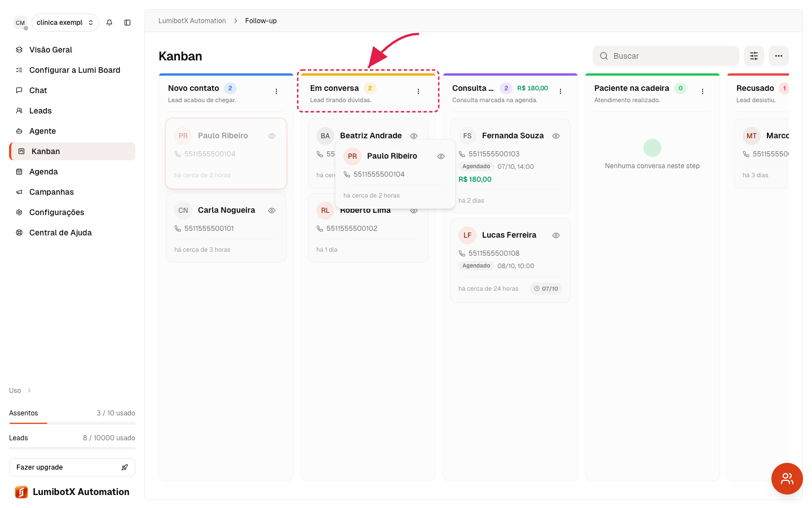
Task: Follow the LumibotX Automation breadcrumb link
Action: [192, 21]
